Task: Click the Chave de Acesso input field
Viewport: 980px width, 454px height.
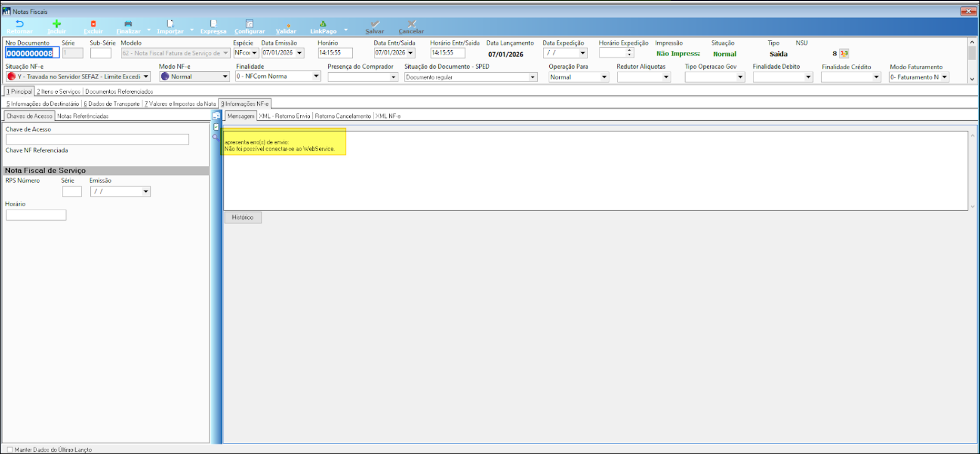Action: pyautogui.click(x=97, y=140)
